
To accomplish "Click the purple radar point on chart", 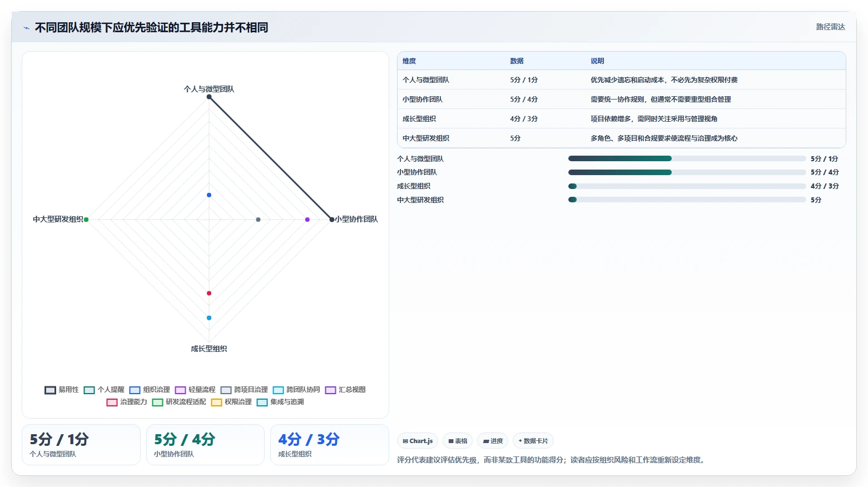I will pos(307,220).
